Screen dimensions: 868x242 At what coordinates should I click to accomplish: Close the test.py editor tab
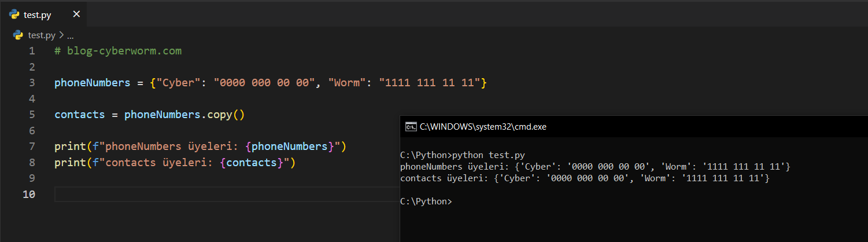76,14
